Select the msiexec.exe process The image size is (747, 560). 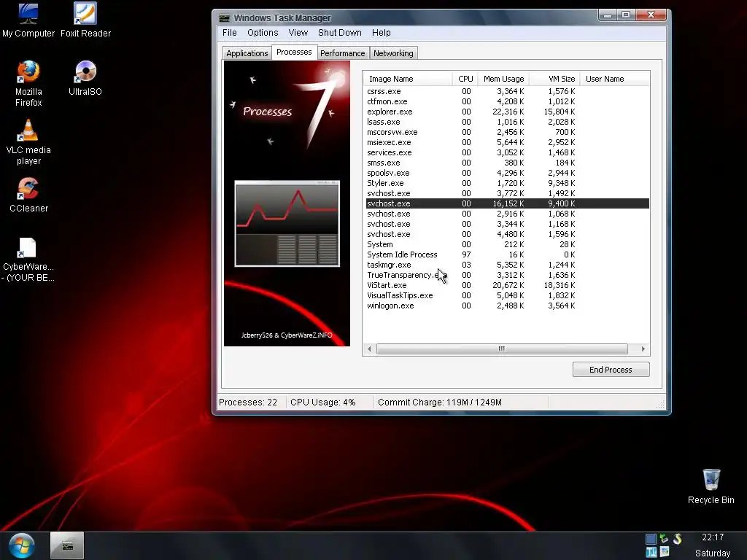point(508,142)
